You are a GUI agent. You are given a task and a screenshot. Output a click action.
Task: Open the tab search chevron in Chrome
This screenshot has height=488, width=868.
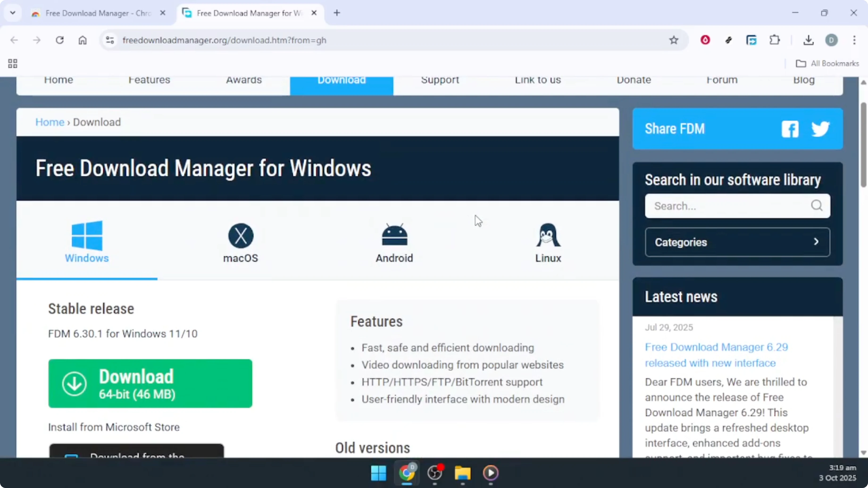[x=13, y=13]
